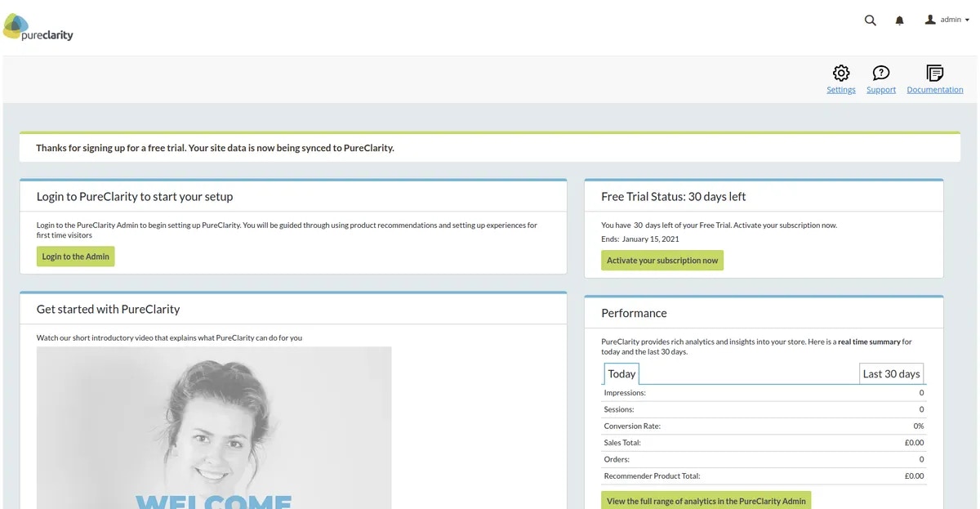Open the search magnifier icon

(871, 20)
